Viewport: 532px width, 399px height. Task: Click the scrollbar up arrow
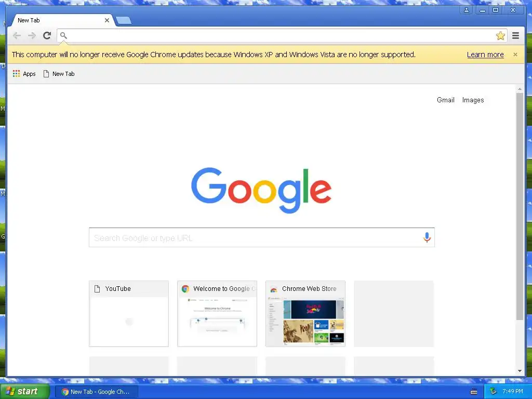(520, 89)
